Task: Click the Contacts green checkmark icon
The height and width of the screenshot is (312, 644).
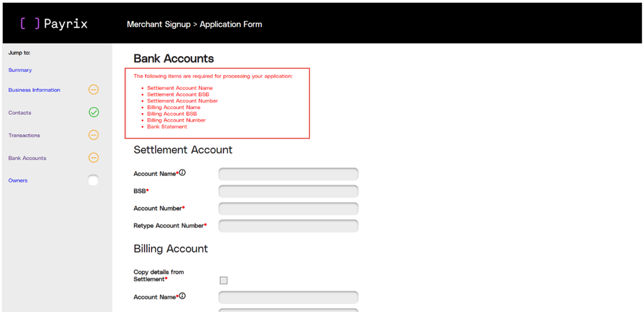Action: (94, 112)
